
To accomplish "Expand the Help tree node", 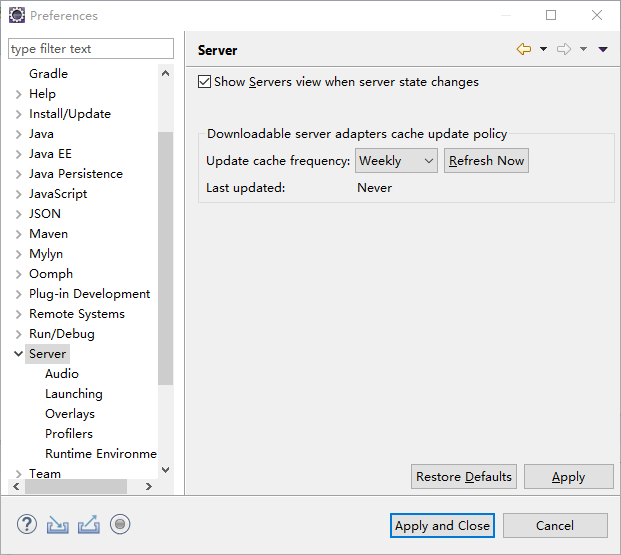I will coord(18,94).
